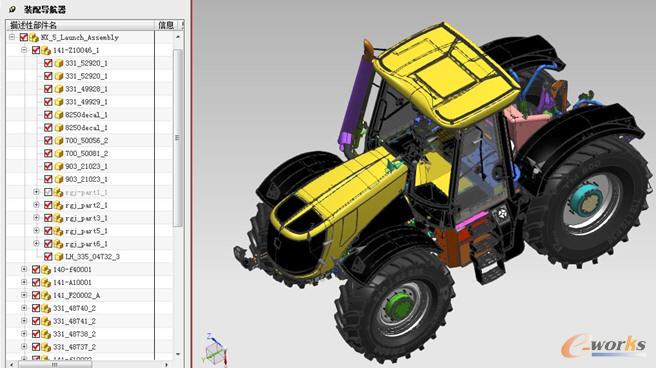Click the assembly icon of rgj_part2_1
The image size is (656, 368).
coord(58,205)
